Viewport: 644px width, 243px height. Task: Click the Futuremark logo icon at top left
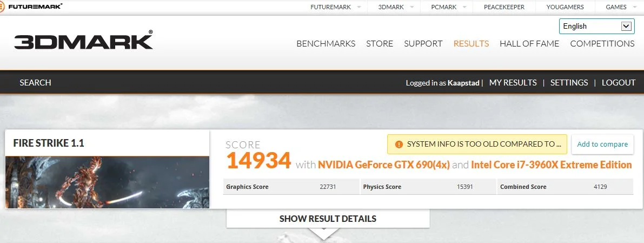(x=2, y=6)
